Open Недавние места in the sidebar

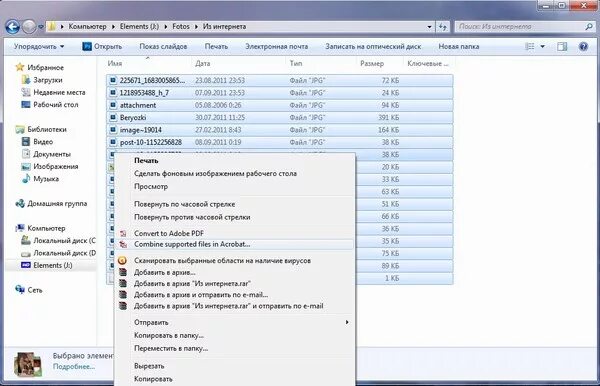tap(59, 92)
